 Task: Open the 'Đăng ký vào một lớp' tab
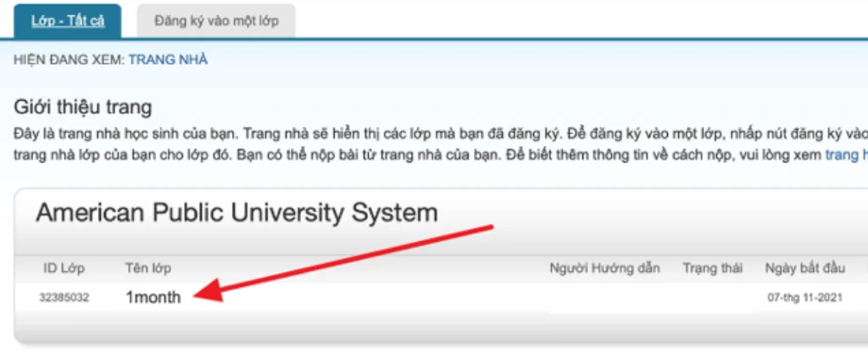coord(215,20)
